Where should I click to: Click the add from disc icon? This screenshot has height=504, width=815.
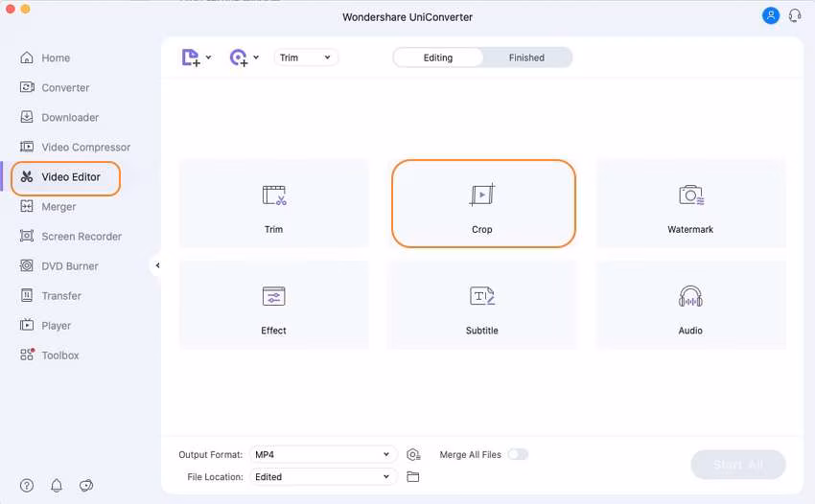[239, 57]
